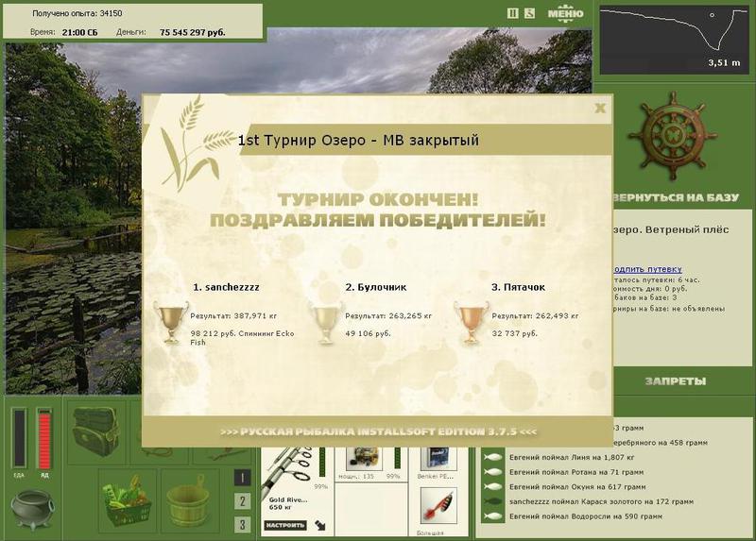Click the experience counter 'Получено опыта: 34150'
Viewport: 756px width, 541px height.
[77, 13]
